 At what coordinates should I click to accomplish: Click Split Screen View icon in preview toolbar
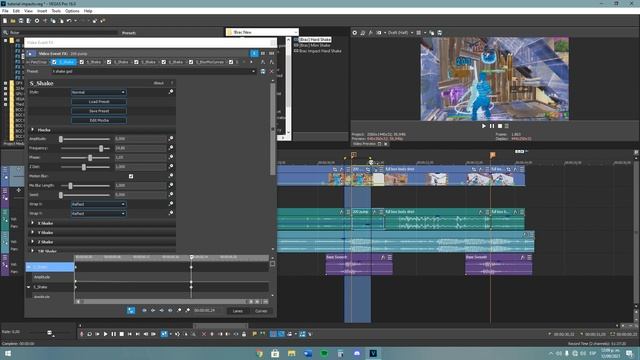tap(379, 33)
